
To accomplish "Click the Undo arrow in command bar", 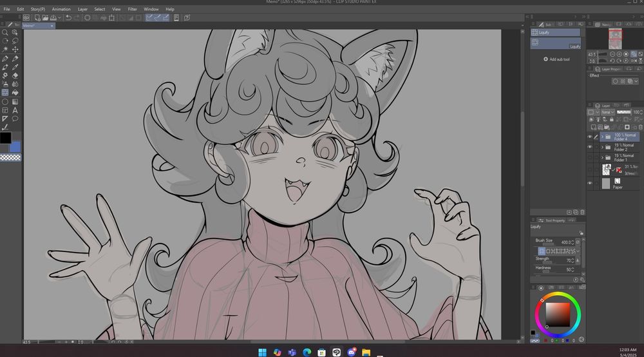I will 69,17.
